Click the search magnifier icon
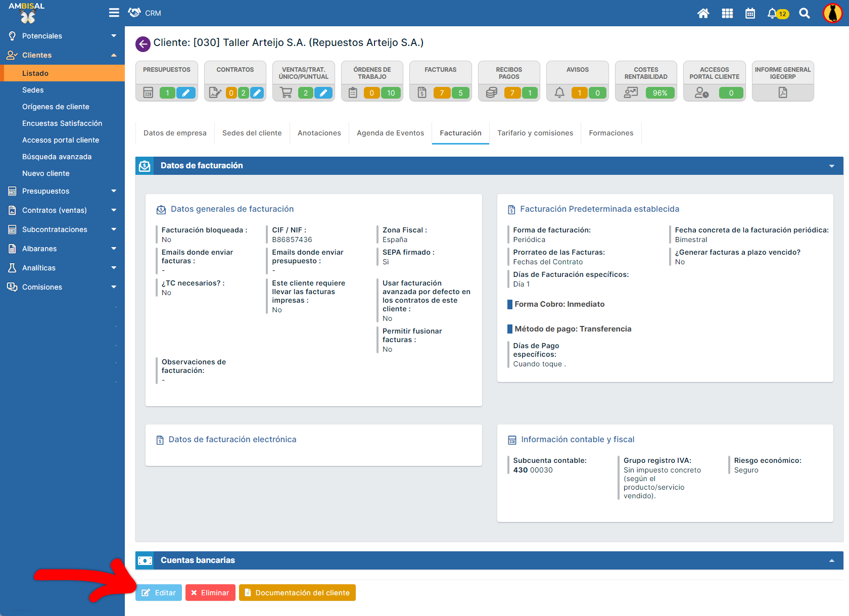 click(805, 14)
